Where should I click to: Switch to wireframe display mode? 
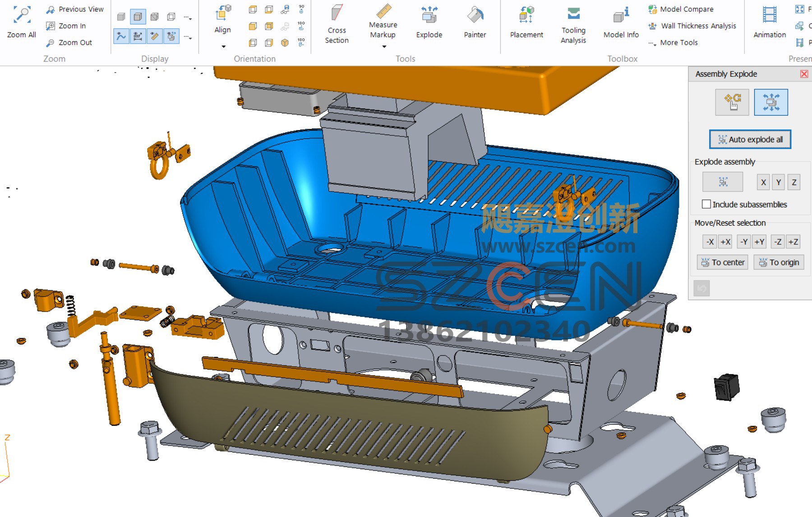point(171,17)
